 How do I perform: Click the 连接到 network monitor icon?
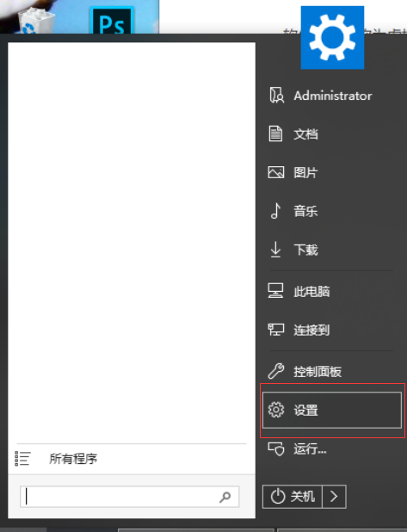click(276, 329)
